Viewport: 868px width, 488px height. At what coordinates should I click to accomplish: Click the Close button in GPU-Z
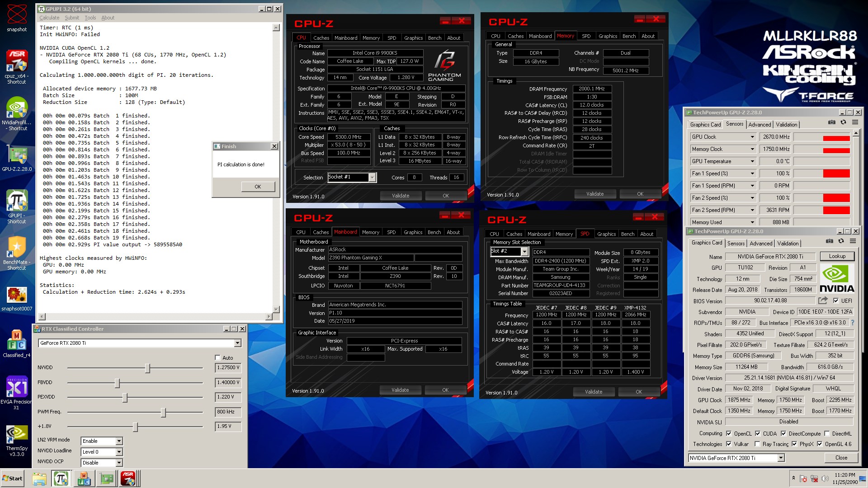(841, 458)
